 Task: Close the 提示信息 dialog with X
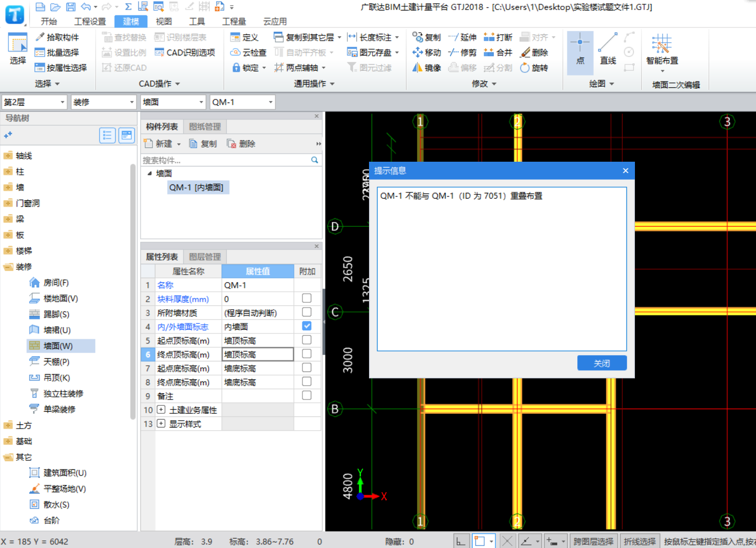point(625,171)
